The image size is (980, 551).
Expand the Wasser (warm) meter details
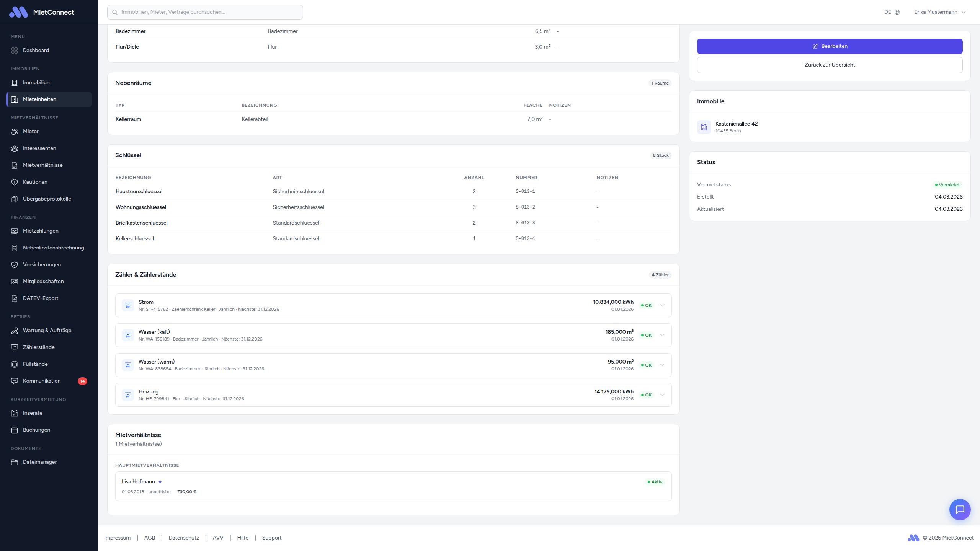coord(662,365)
